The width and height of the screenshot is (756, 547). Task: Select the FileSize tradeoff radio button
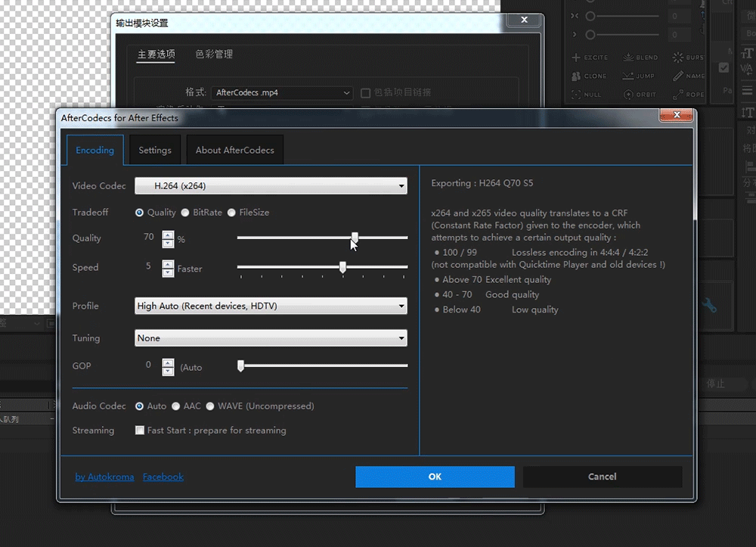231,213
